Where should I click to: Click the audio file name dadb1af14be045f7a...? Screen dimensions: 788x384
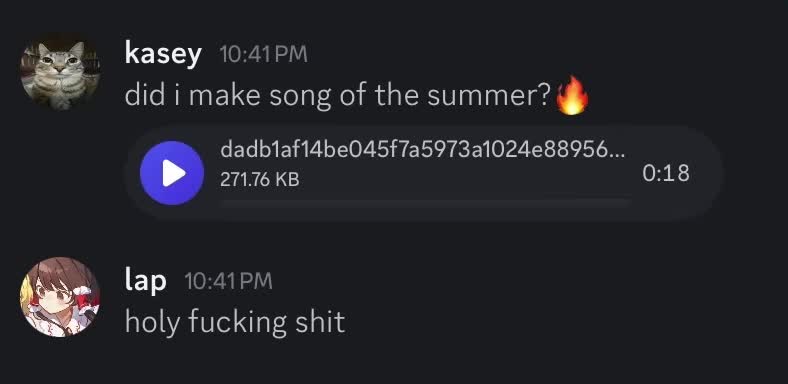(422, 149)
